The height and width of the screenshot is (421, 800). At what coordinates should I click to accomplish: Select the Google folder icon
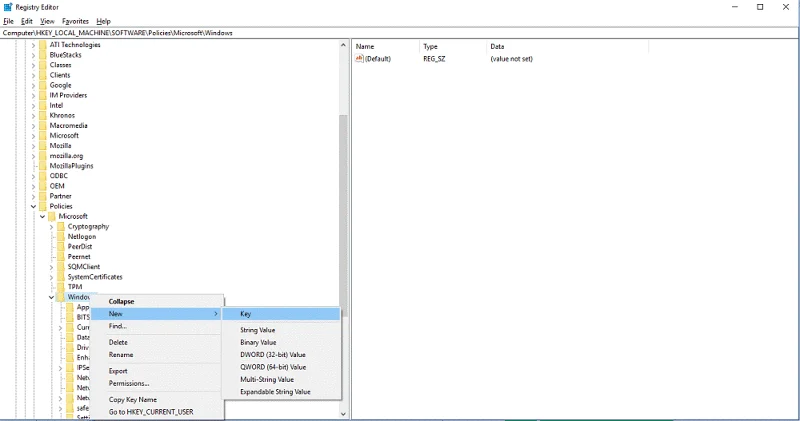point(43,85)
